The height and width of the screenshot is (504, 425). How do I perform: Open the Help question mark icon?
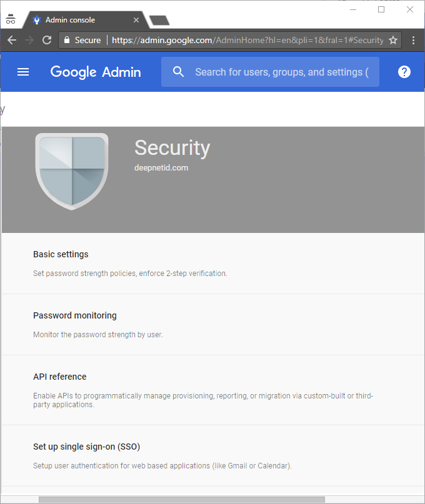[x=404, y=72]
